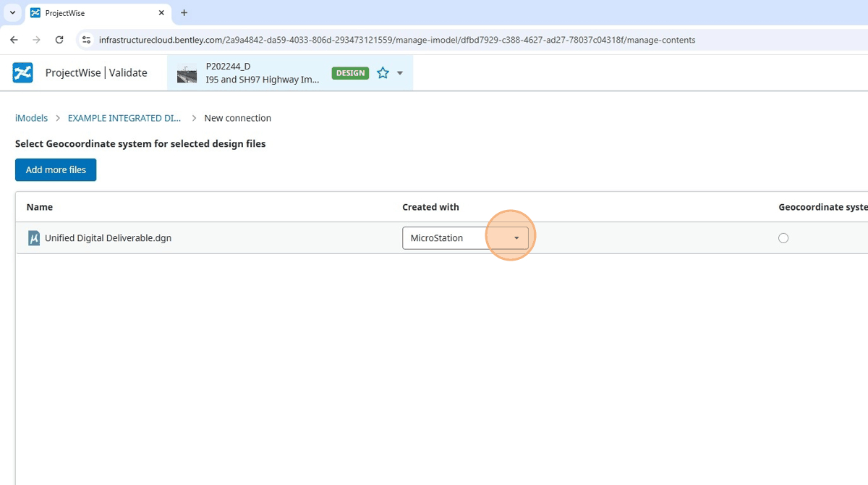Click the Created with column header
The width and height of the screenshot is (868, 485).
click(430, 207)
